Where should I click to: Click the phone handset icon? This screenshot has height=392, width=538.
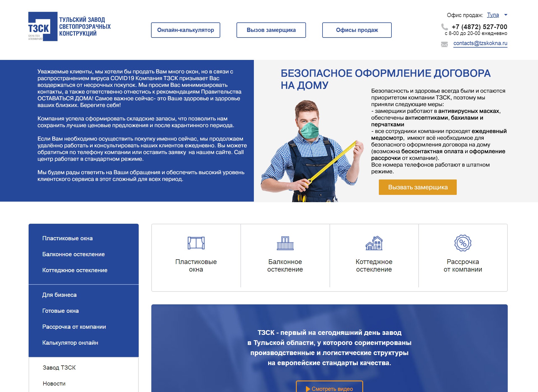[x=444, y=27]
